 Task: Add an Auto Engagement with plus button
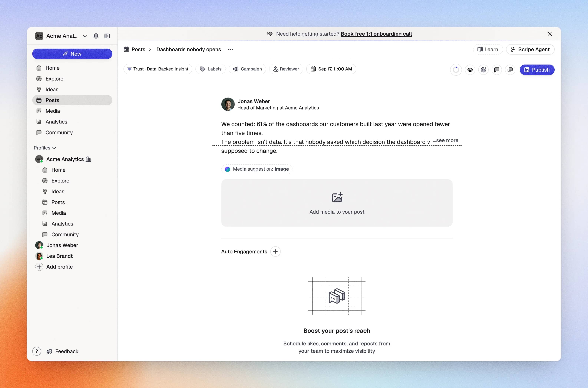pos(275,251)
